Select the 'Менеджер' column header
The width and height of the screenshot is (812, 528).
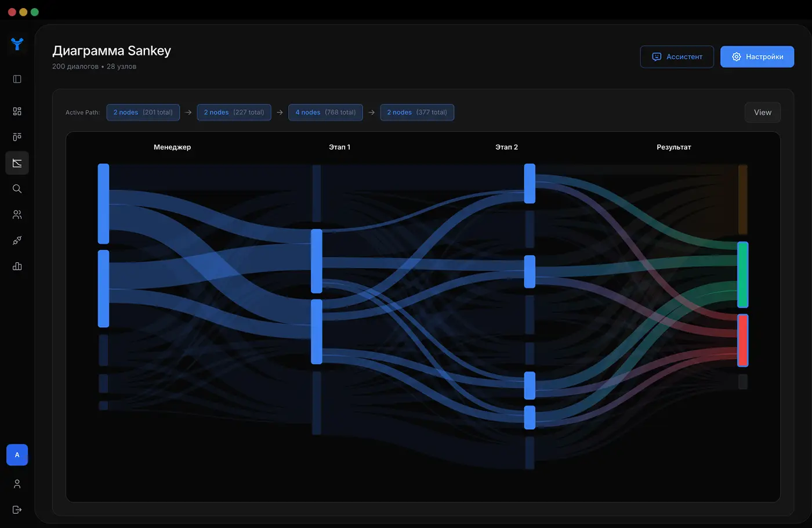click(x=172, y=147)
